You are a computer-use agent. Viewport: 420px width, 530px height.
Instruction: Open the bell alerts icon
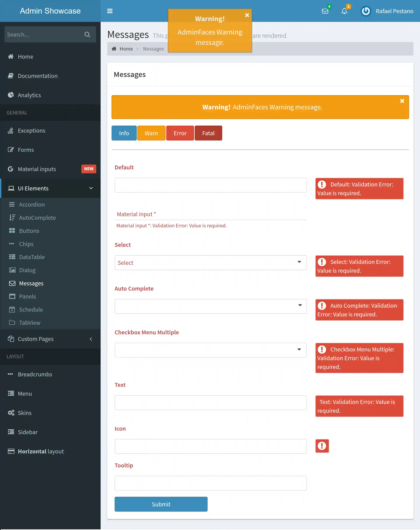344,11
